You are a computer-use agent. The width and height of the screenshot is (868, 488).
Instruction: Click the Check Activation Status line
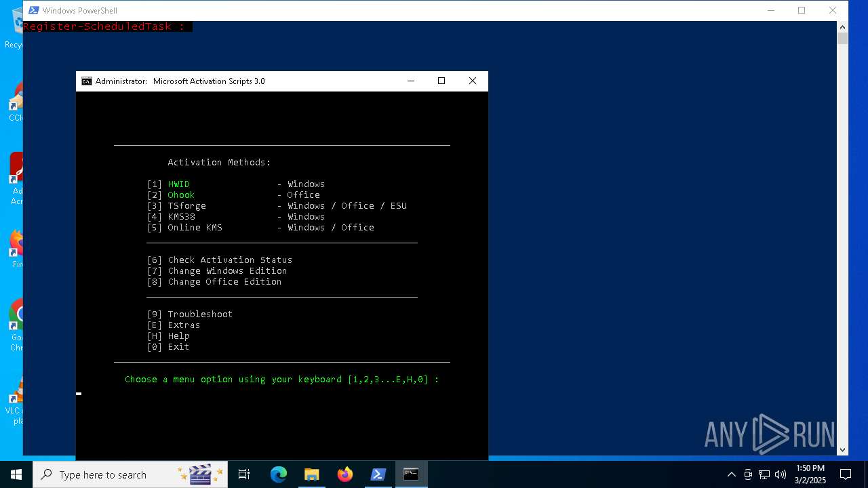[220, 260]
